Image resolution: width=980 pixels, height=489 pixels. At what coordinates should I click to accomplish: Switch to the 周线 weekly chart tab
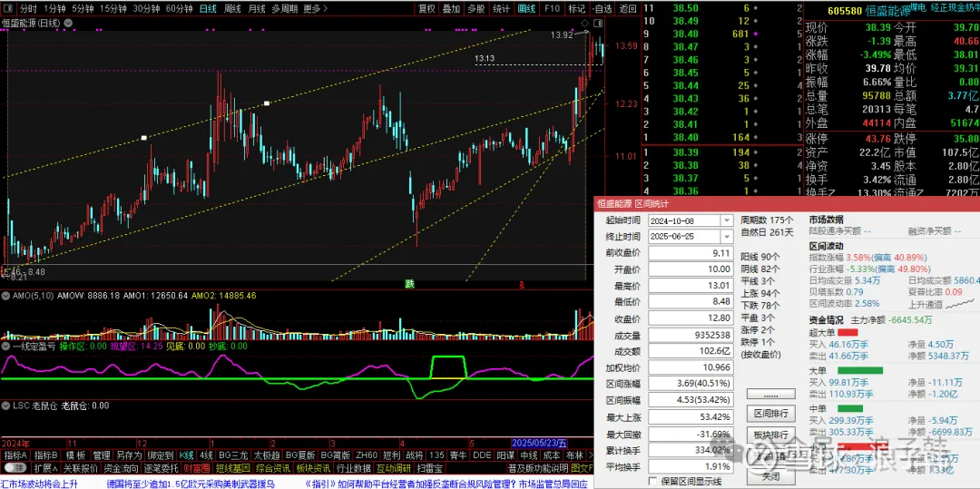click(233, 8)
